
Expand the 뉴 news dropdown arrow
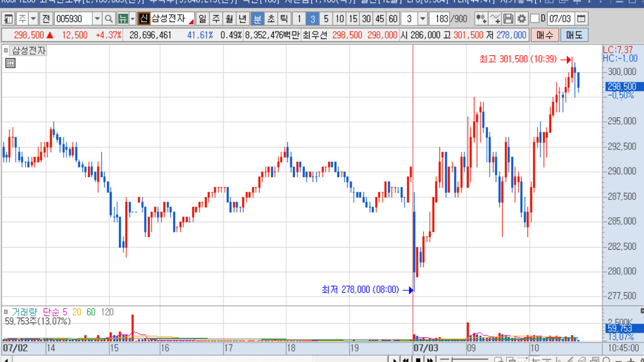[132, 19]
